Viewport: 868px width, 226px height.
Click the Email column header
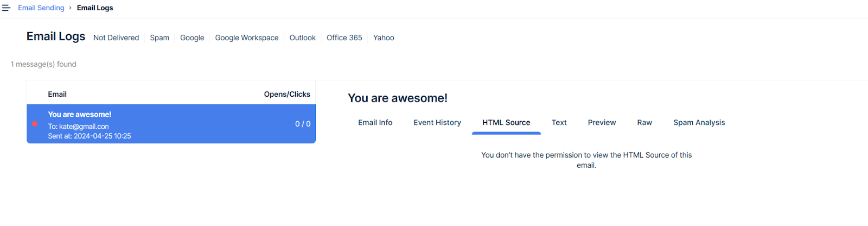[57, 95]
